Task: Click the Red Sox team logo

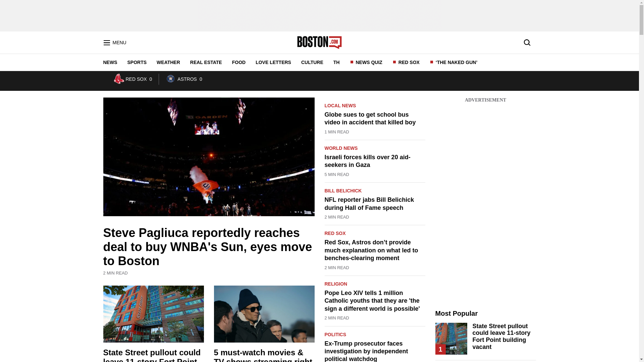Action: coord(118,79)
